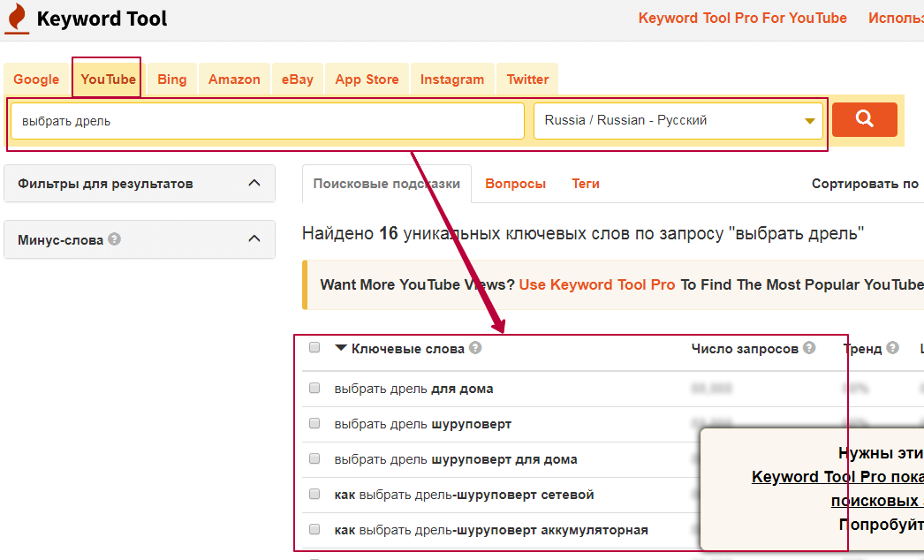Click the help icon next to Тренд
This screenshot has width=924, height=560.
[892, 348]
